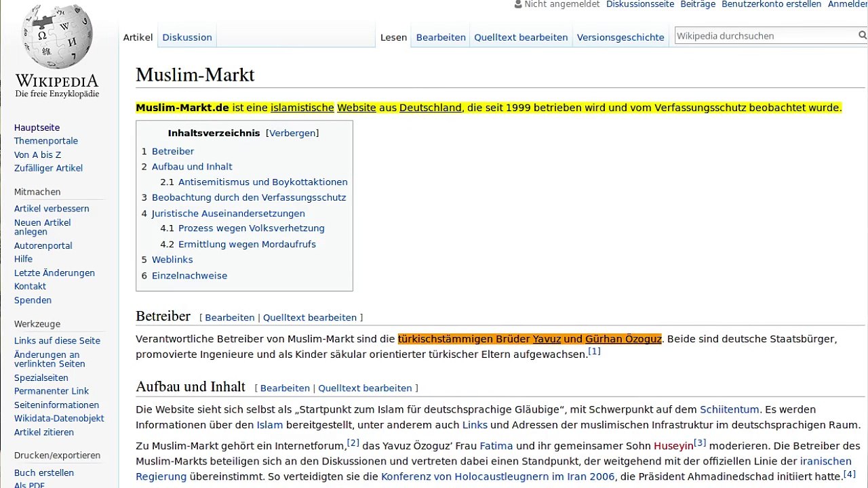Go to Hauptseite in the sidebar
This screenshot has width=868, height=488.
37,127
